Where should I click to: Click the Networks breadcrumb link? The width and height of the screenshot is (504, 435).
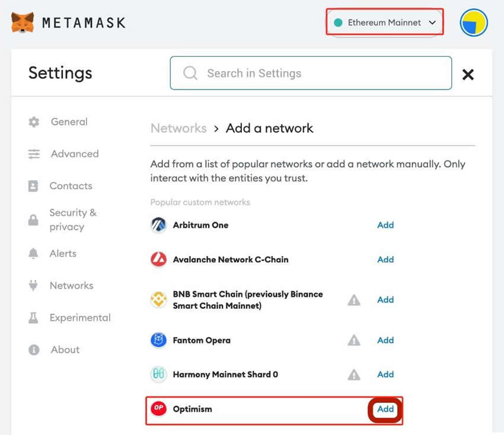[178, 129]
